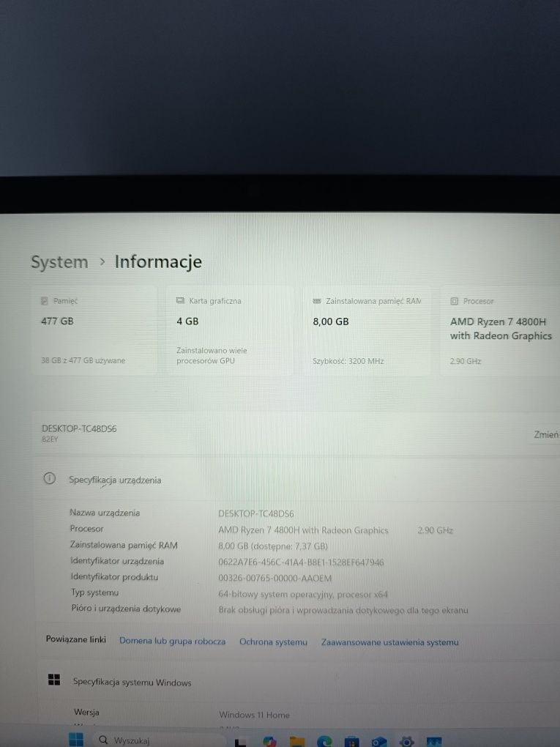Click the 8,00 GB (dostępne: 7,37 GB) value
Viewport: 560px width, 747px height.
(x=273, y=546)
